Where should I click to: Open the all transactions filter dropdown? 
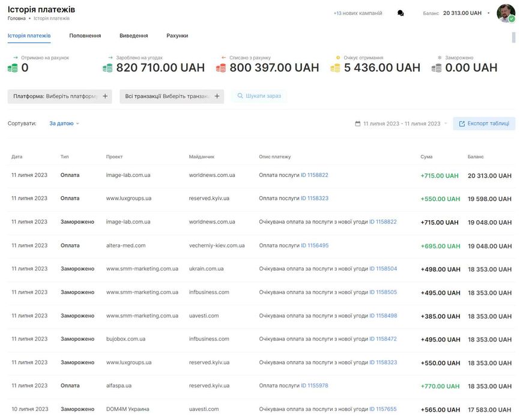(x=172, y=96)
